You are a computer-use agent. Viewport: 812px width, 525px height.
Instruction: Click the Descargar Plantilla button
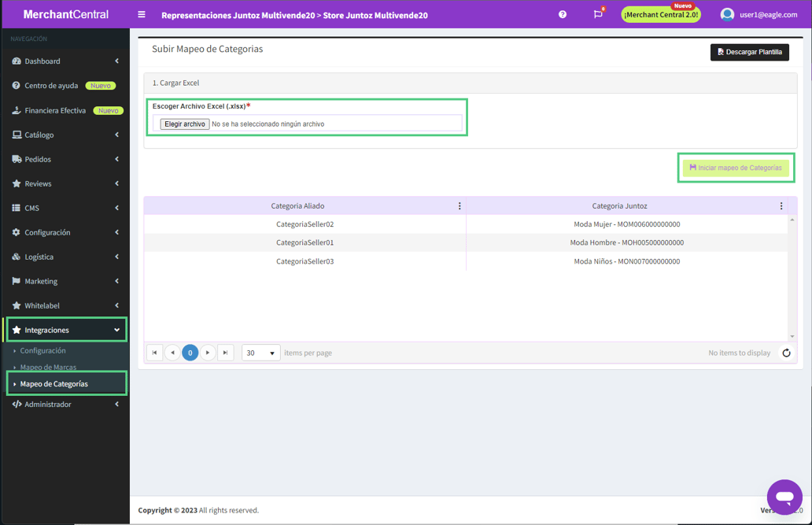point(749,52)
